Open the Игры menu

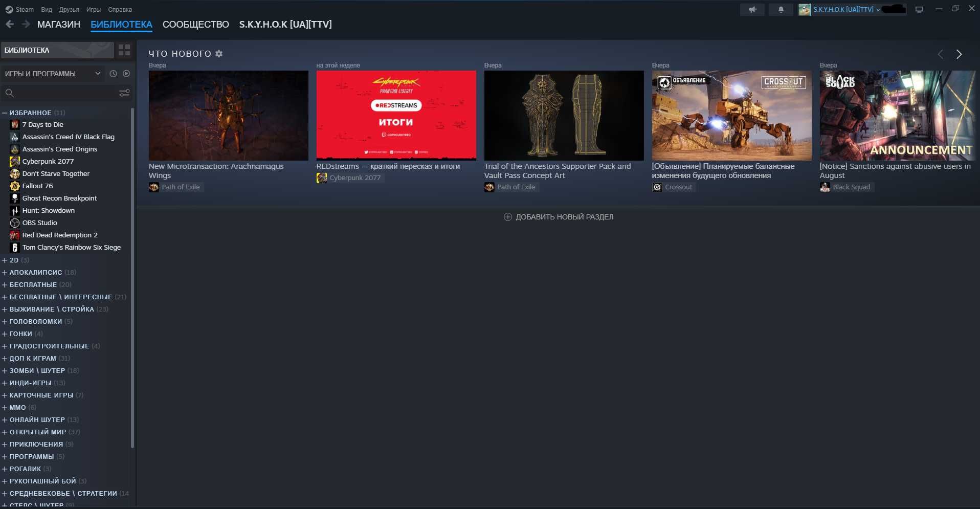tap(94, 9)
